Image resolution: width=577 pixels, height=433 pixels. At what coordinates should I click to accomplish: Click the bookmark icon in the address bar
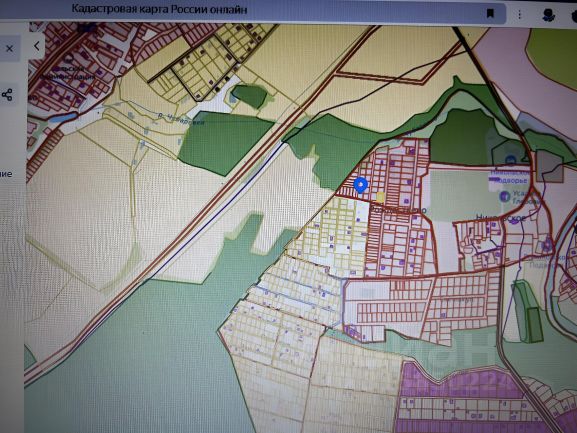click(x=490, y=14)
